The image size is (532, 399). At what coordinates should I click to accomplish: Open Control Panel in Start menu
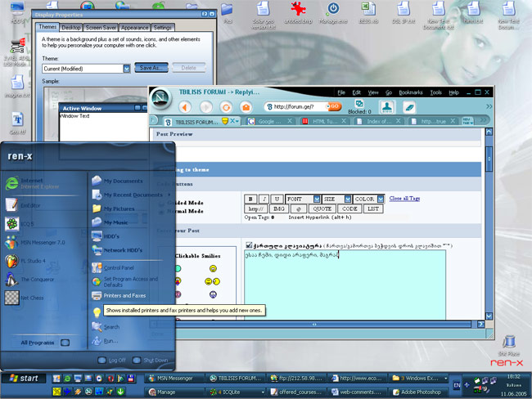[118, 267]
